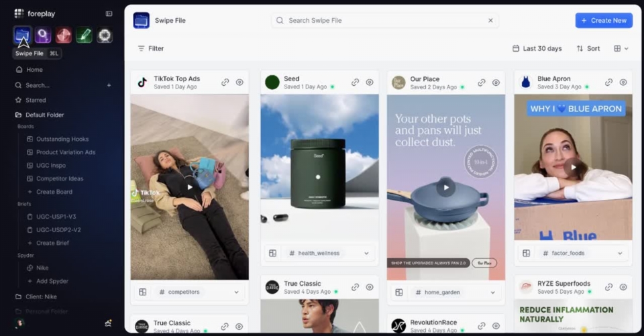Go to Home in the sidebar
Image resolution: width=644 pixels, height=336 pixels.
click(x=34, y=70)
